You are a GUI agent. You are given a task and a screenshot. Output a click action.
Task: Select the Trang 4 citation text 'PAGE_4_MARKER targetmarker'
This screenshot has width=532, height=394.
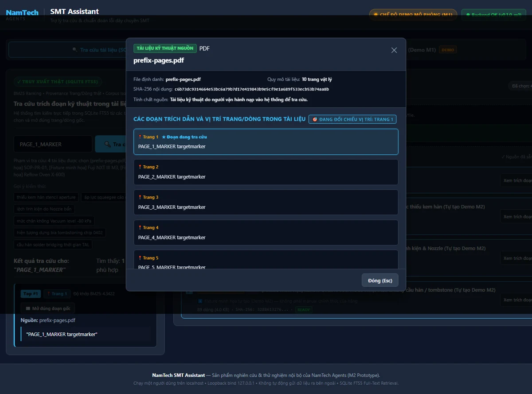coord(172,238)
